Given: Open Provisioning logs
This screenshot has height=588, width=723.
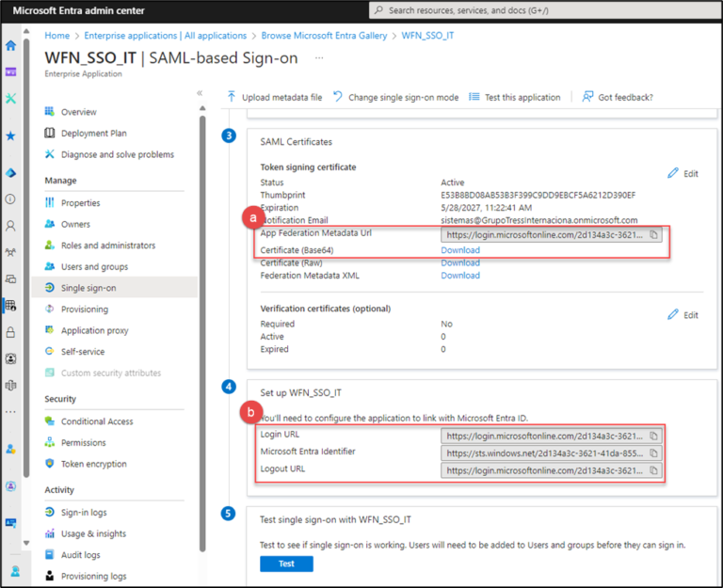Looking at the screenshot, I should point(93,576).
